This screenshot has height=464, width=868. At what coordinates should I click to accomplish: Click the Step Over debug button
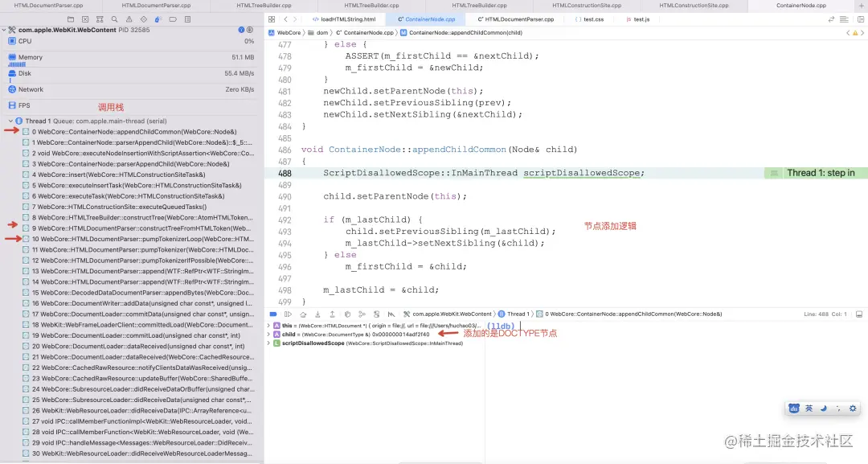tap(303, 314)
